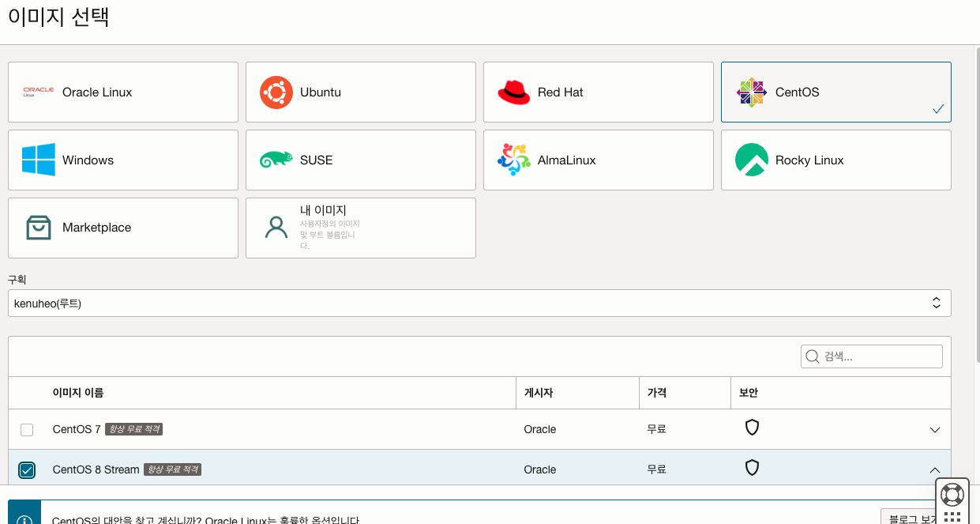This screenshot has width=980, height=524.
Task: Click the 항상 무료 적격 badge on CentOS 7
Action: pos(134,429)
